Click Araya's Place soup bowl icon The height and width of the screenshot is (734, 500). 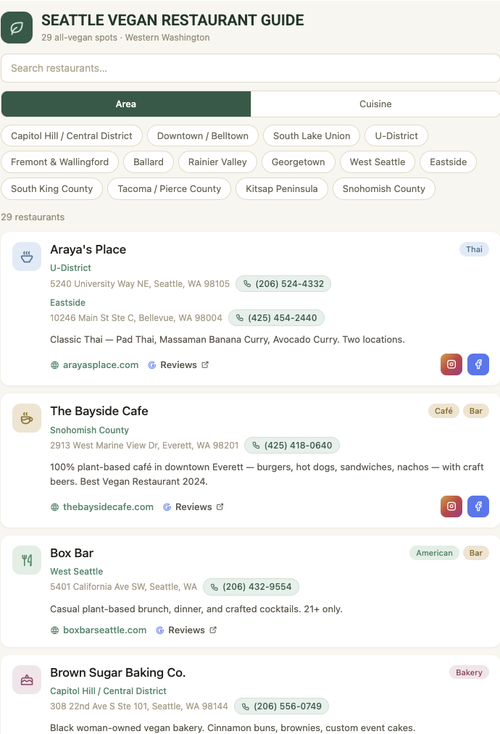pos(27,257)
